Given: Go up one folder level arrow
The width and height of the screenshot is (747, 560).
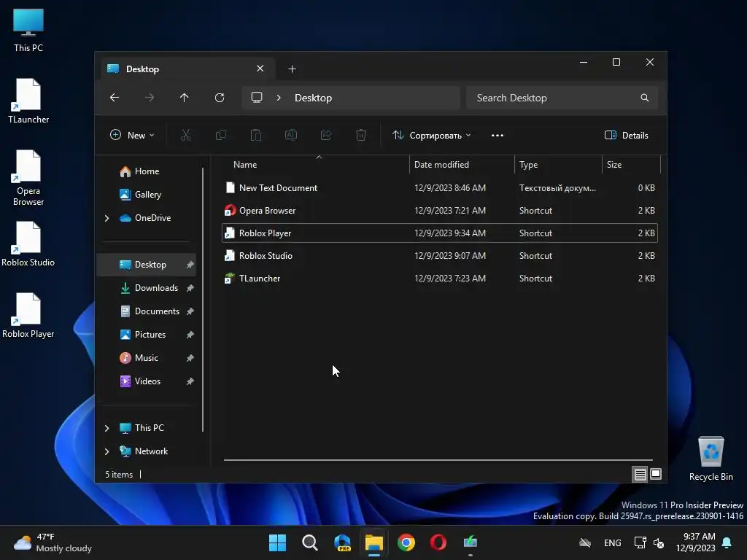Looking at the screenshot, I should click(185, 98).
